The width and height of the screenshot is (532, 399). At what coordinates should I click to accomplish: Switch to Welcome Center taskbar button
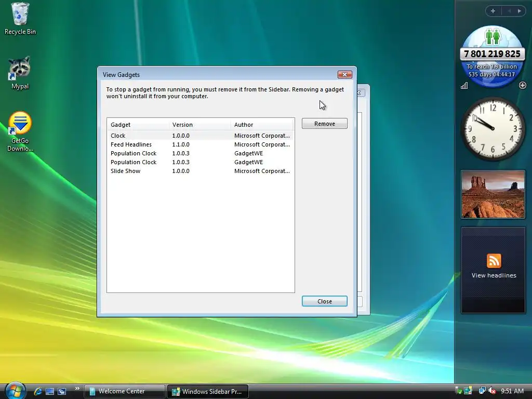coord(125,391)
